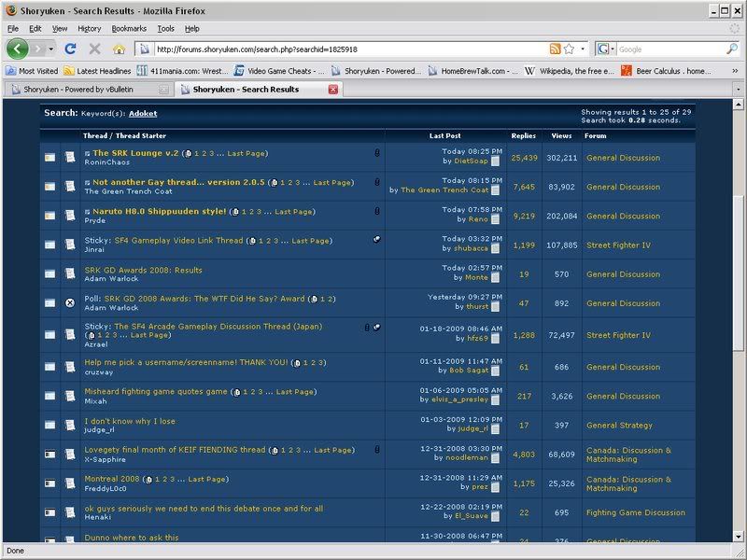Open the back/forward history dropdown arrow

coord(51,49)
